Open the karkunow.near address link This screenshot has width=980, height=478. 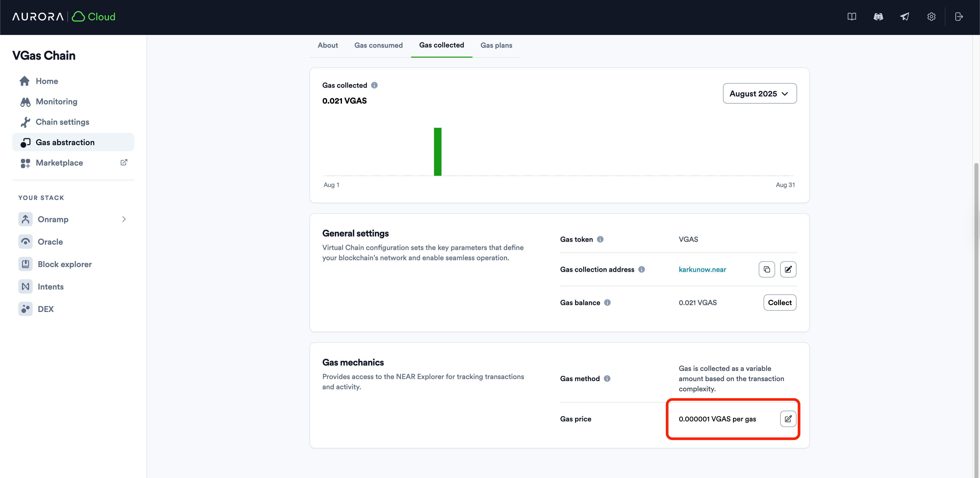(x=702, y=269)
